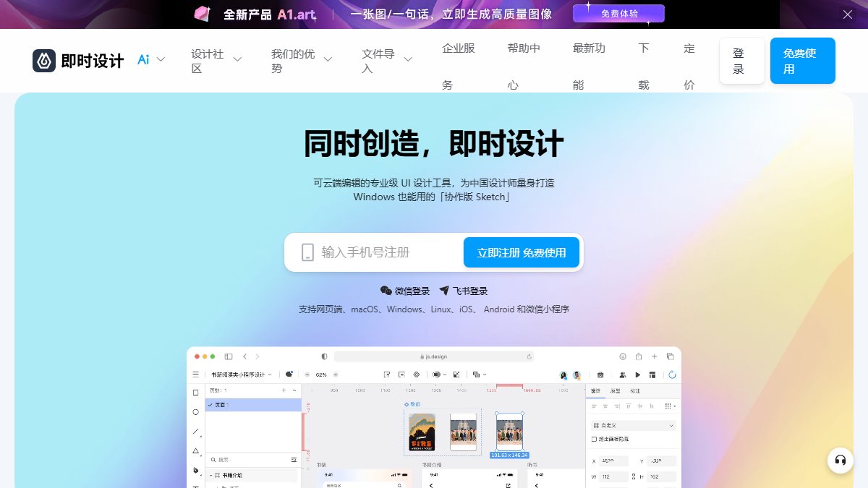Click the zoom-out minus icon beside 62%
This screenshot has height=488, width=868.
tap(307, 374)
